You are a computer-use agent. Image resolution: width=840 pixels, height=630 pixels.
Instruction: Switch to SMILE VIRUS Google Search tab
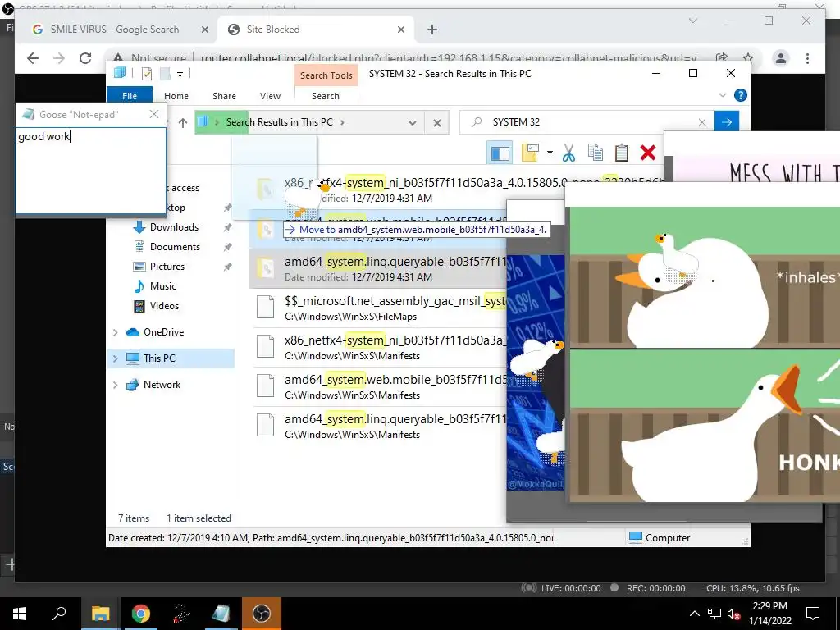pos(115,30)
